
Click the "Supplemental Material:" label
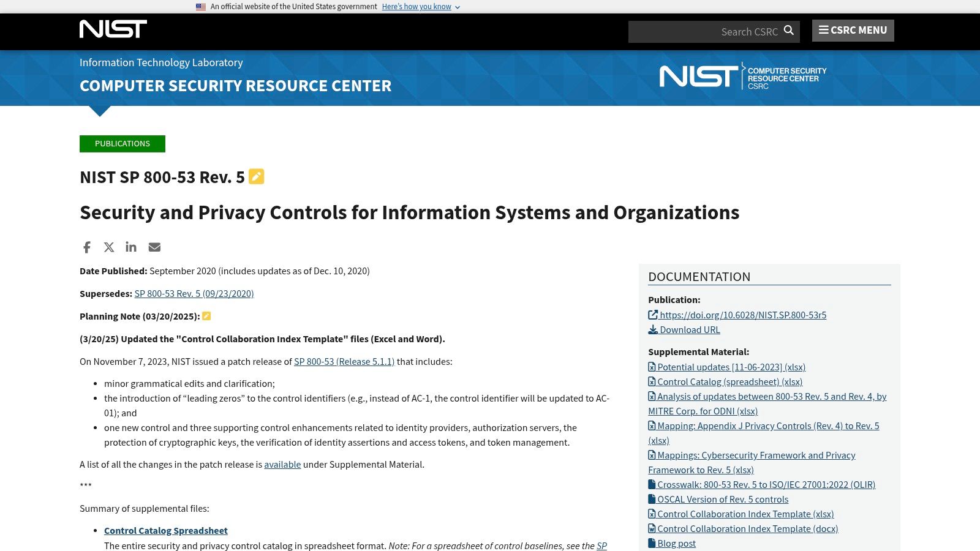point(699,352)
